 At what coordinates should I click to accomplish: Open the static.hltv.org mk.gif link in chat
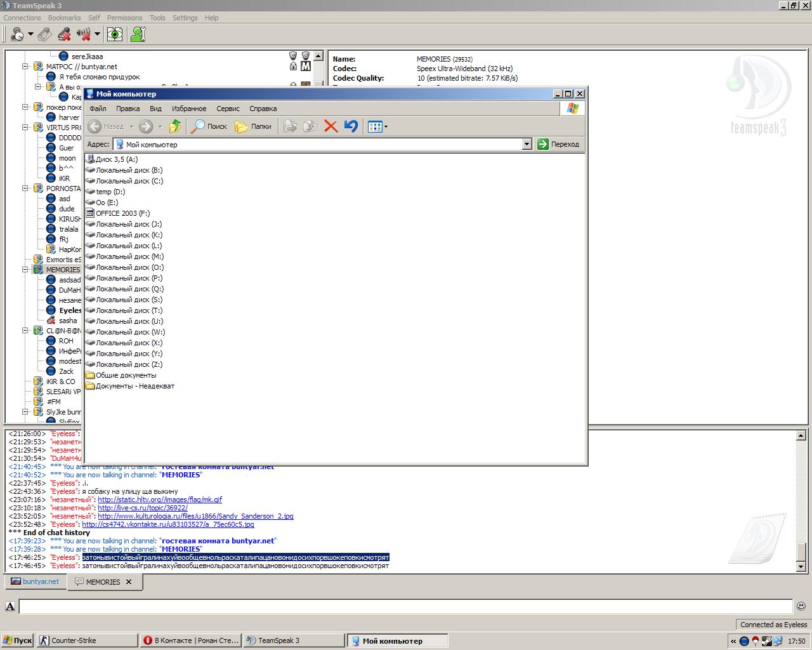click(x=160, y=500)
